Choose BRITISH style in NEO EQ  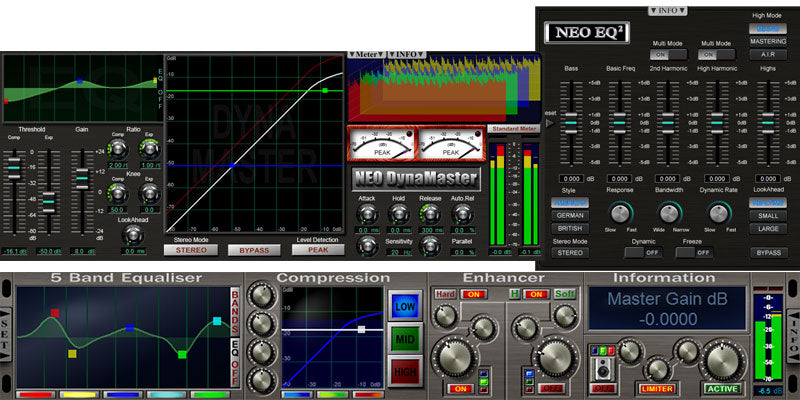pyautogui.click(x=569, y=229)
